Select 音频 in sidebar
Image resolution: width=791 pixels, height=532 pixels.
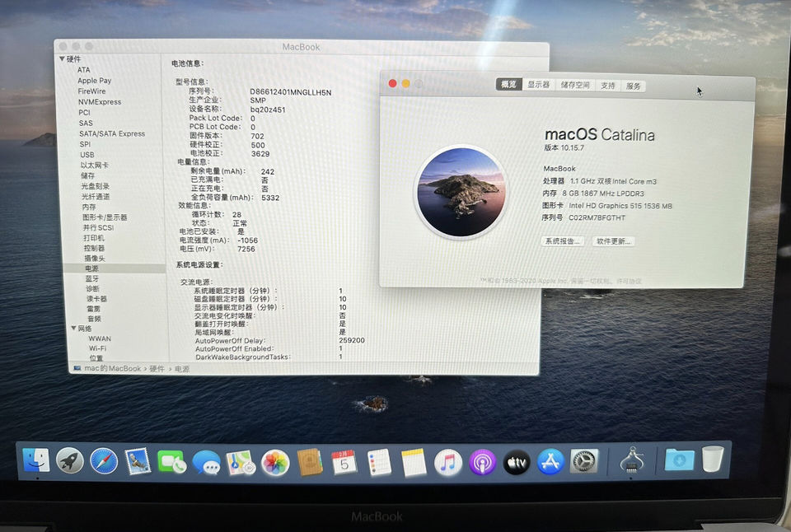[94, 319]
